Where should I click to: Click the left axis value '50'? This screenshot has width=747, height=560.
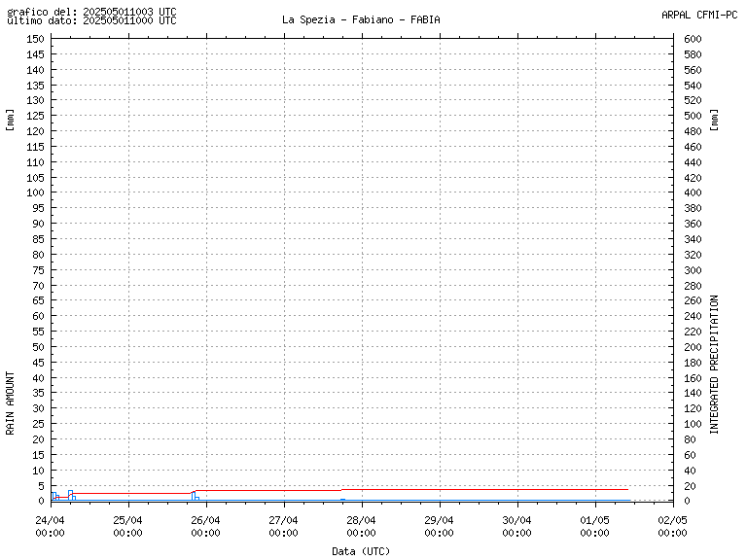click(x=38, y=347)
